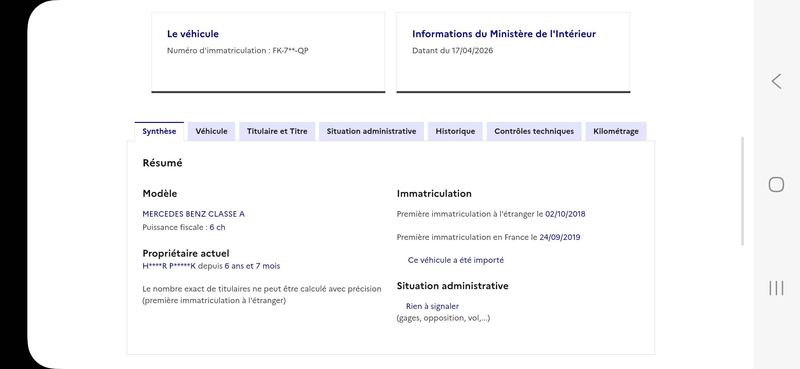Open the Titulaire et Titre tab
The width and height of the screenshot is (800, 369).
point(277,131)
